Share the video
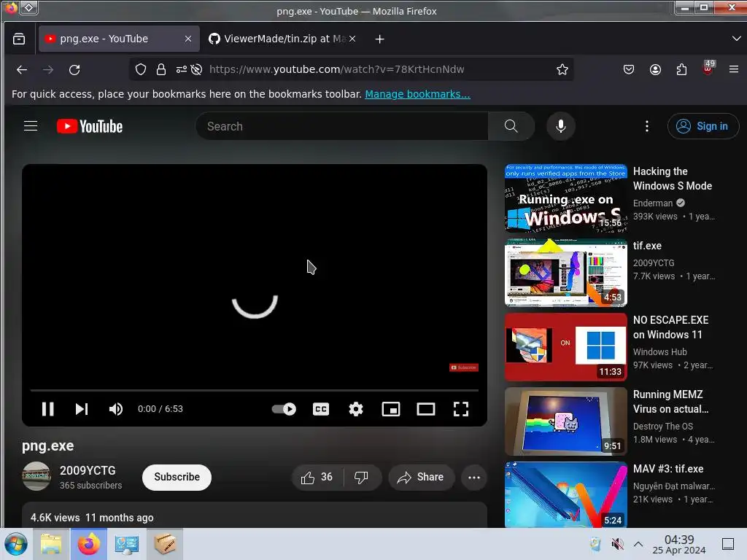Viewport: 747px width, 560px height. click(x=421, y=477)
